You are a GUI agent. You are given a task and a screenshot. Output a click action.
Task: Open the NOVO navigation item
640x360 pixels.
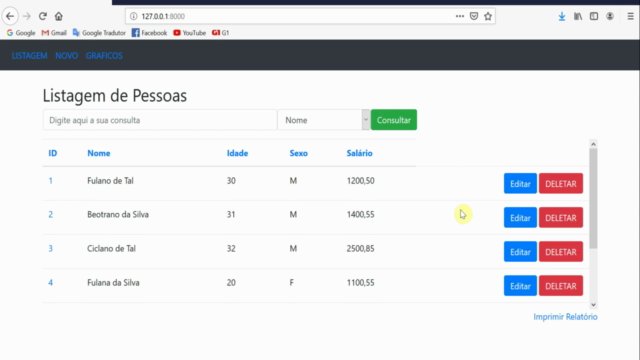67,56
